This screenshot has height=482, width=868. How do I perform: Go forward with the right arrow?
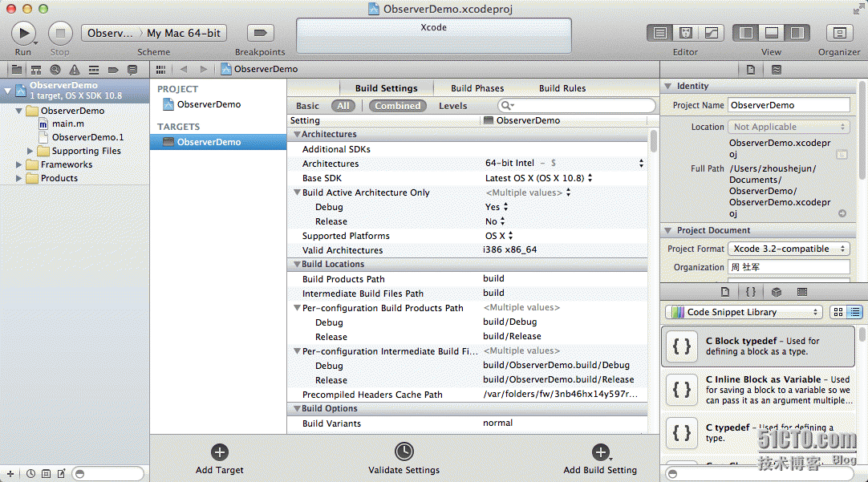204,69
